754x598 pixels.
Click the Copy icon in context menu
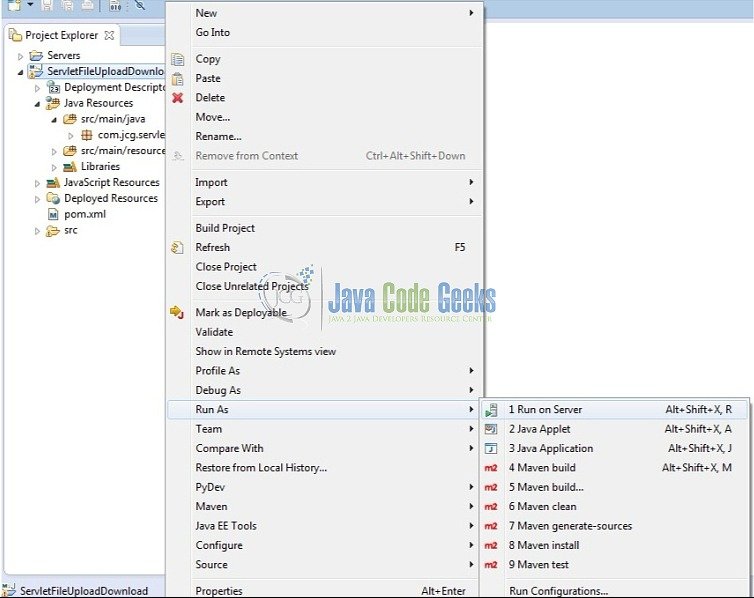[x=177, y=59]
